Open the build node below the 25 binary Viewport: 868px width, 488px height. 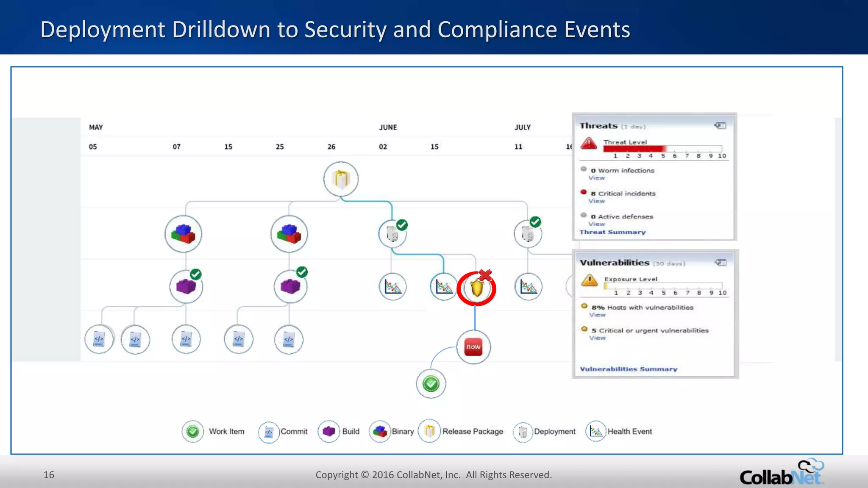pyautogui.click(x=290, y=287)
